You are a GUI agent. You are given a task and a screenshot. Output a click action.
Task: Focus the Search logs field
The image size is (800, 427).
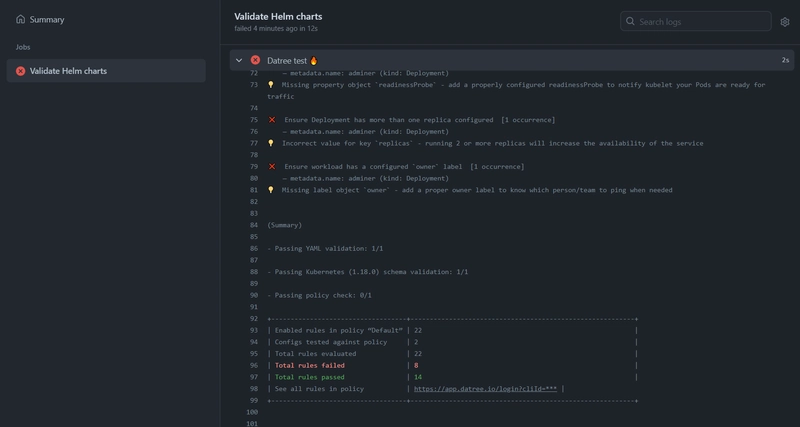coord(695,21)
